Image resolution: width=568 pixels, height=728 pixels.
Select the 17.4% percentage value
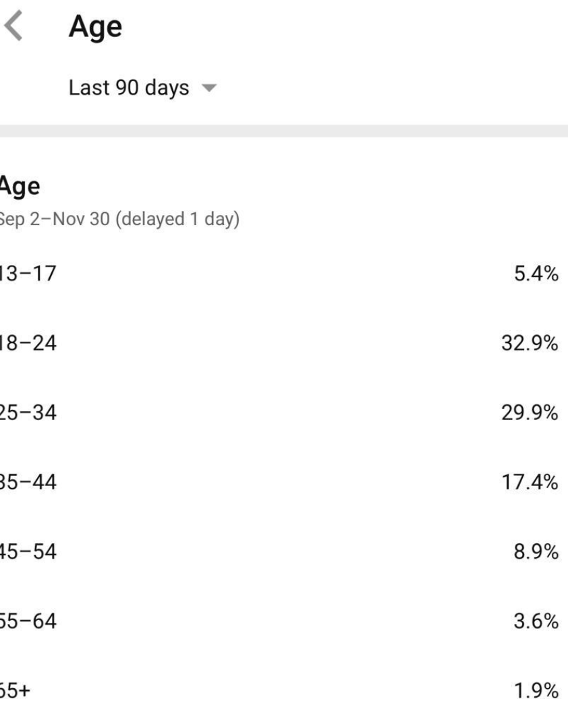point(530,483)
